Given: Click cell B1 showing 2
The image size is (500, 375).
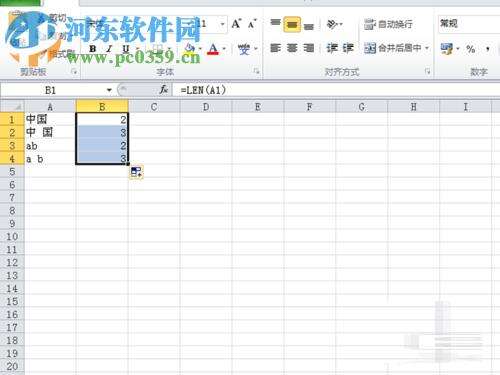Looking at the screenshot, I should [x=102, y=119].
